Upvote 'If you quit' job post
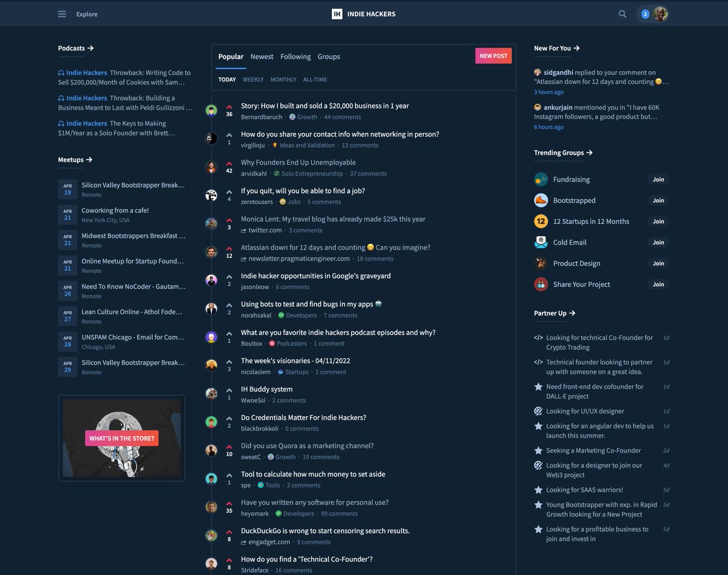 pyautogui.click(x=229, y=192)
